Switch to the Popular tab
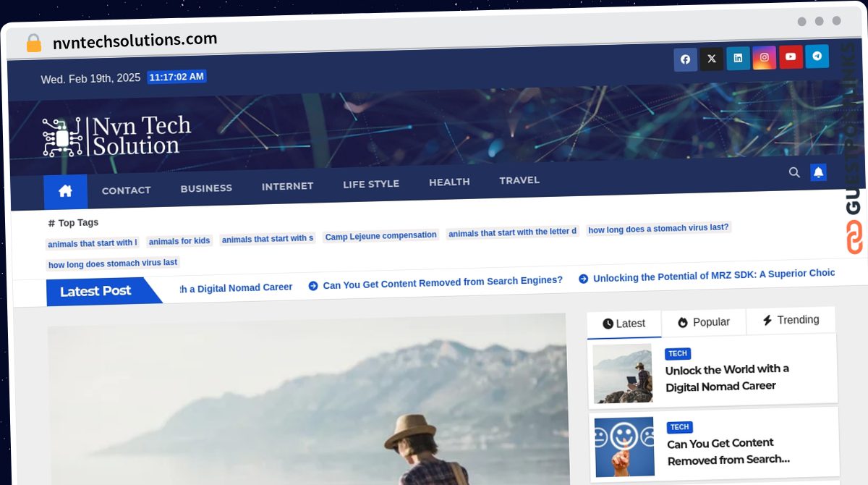This screenshot has width=868, height=485. point(704,322)
